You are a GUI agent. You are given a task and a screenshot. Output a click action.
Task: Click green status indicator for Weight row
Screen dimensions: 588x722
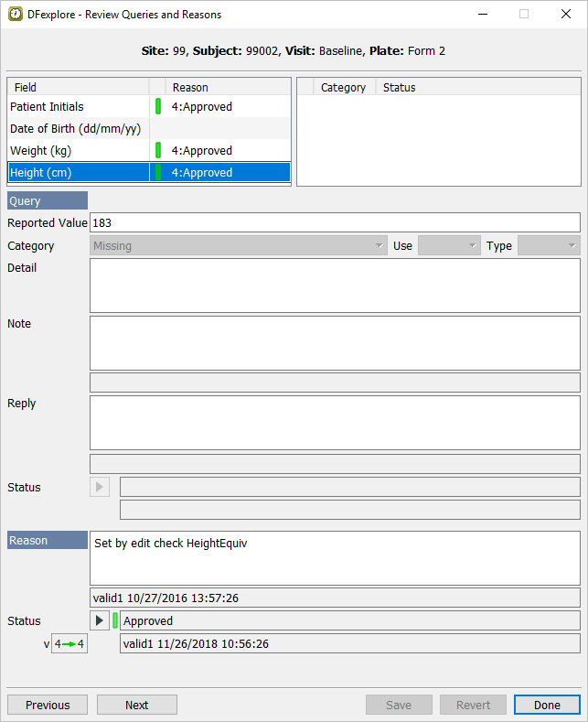[158, 151]
